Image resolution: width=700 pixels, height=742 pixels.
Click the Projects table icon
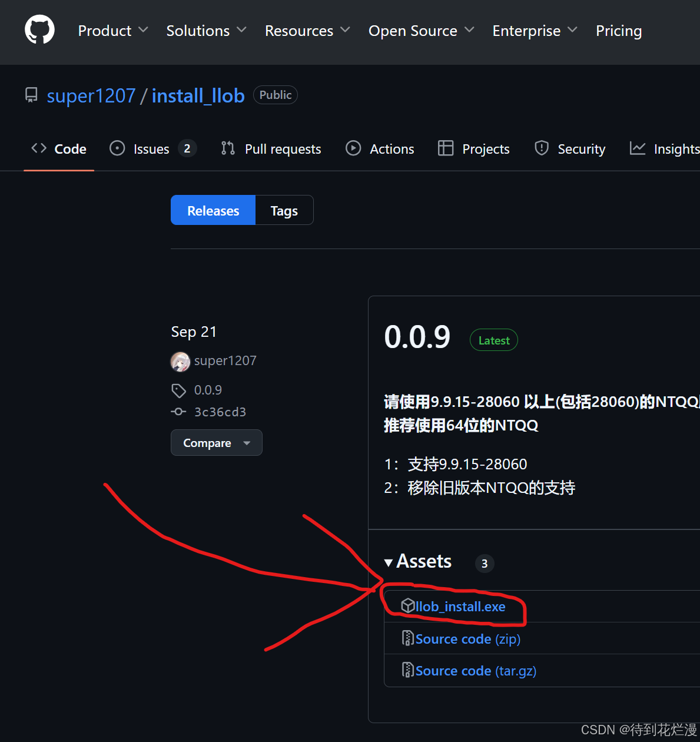click(x=446, y=148)
